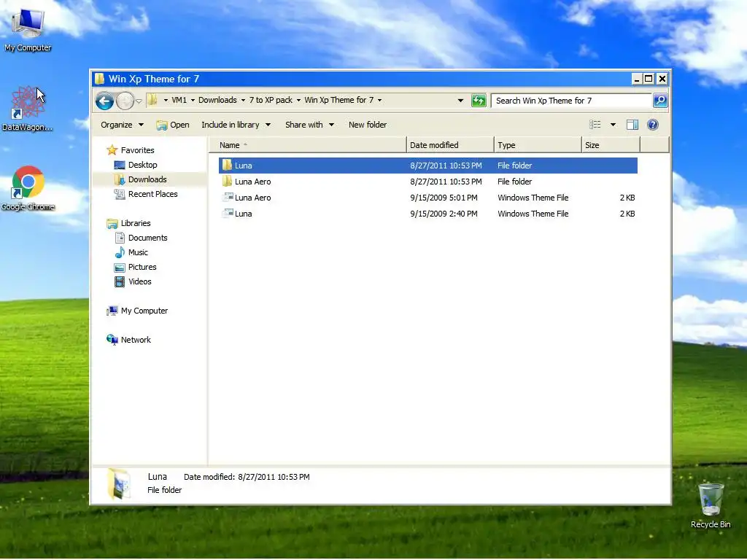
Task: Toggle the preview pane button
Action: pos(632,125)
